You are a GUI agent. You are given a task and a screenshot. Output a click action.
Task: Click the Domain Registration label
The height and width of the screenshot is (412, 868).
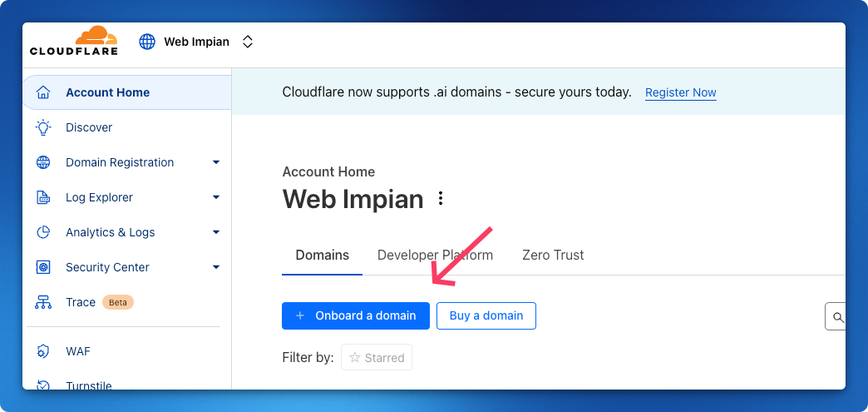point(120,162)
